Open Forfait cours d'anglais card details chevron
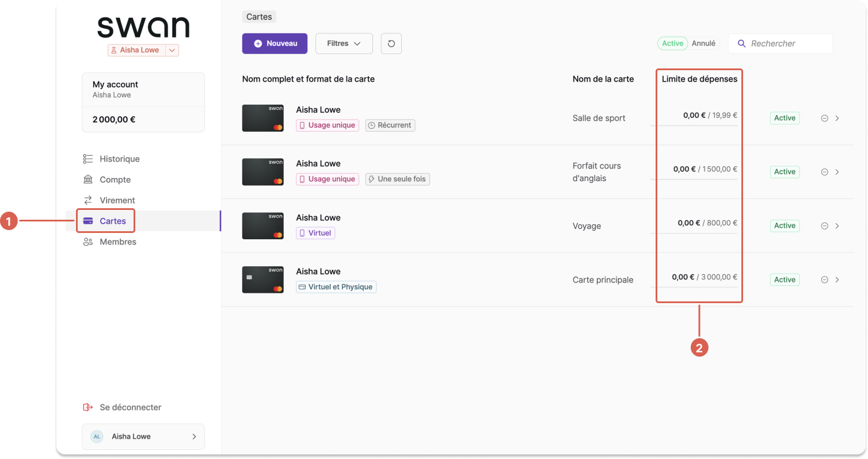The image size is (868, 459). (837, 172)
